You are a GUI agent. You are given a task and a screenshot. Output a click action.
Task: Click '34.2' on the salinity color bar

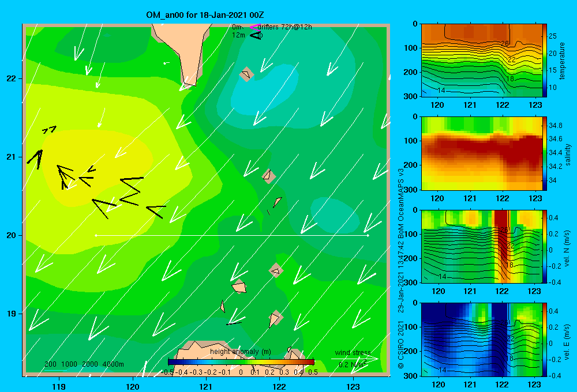coord(556,167)
